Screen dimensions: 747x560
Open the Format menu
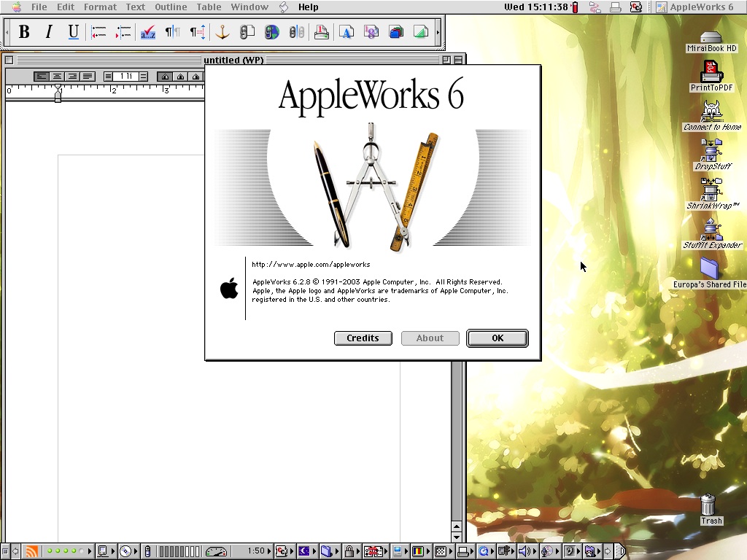(x=100, y=7)
